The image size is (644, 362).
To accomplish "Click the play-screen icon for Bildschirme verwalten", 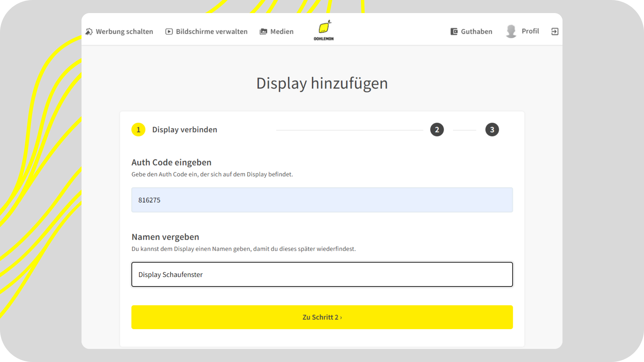I will pyautogui.click(x=169, y=32).
